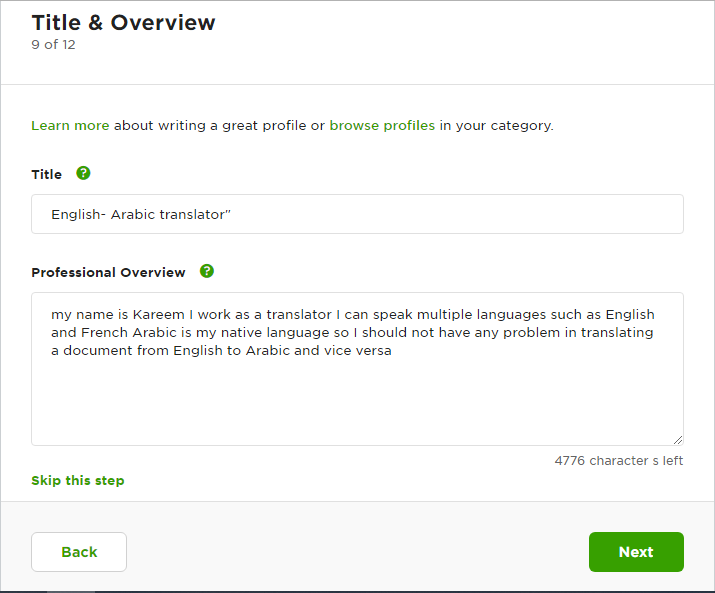Place cursor on word Arabic in Title field
715x593 pixels.
click(x=133, y=214)
